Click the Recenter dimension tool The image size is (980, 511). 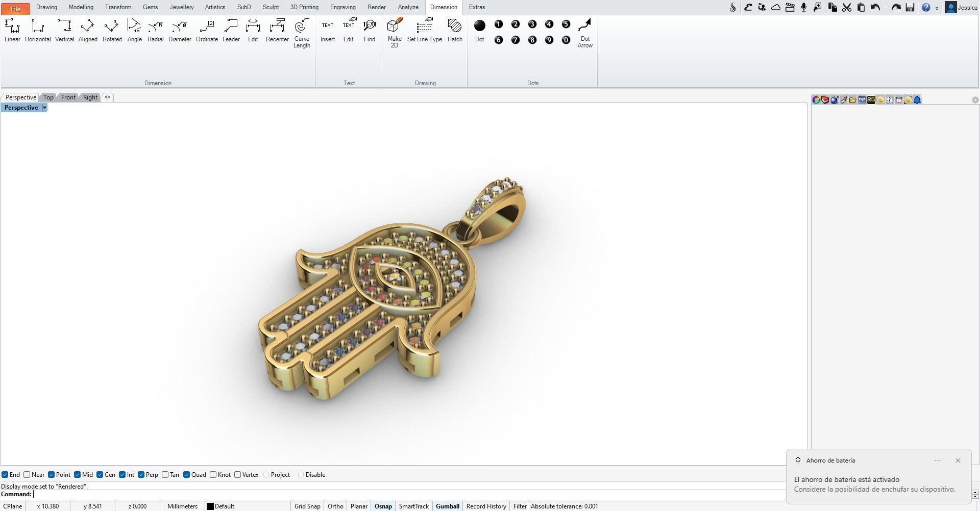277,31
